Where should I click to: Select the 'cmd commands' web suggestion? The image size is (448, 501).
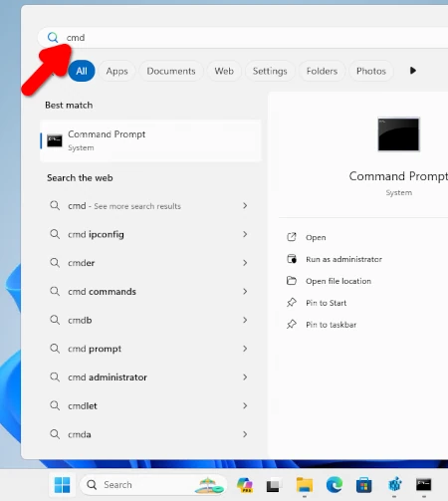tap(150, 292)
